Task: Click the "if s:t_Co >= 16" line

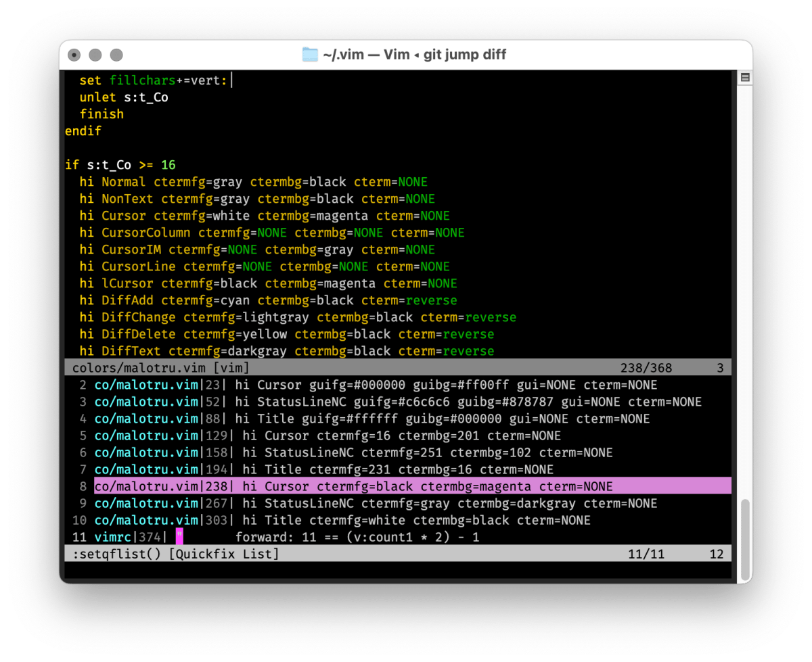Action: click(120, 165)
